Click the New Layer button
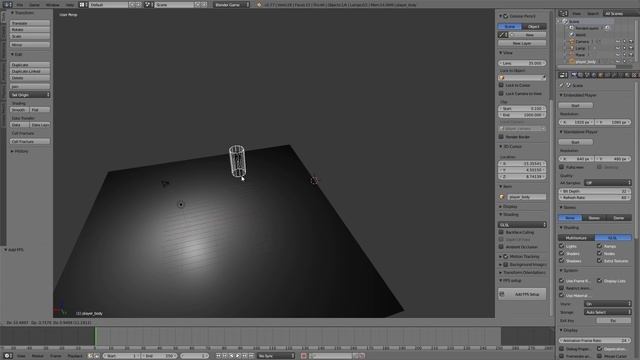Viewport: 640px width, 360px height. [x=522, y=43]
